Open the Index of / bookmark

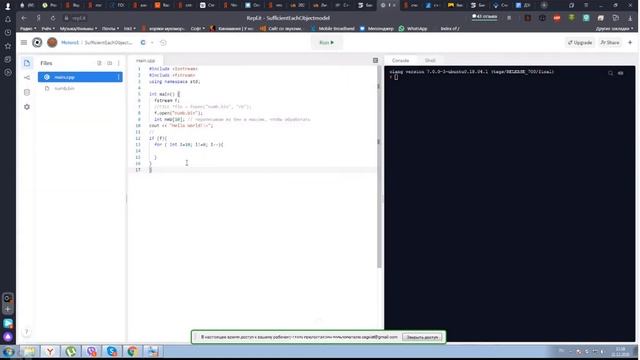tap(450, 29)
